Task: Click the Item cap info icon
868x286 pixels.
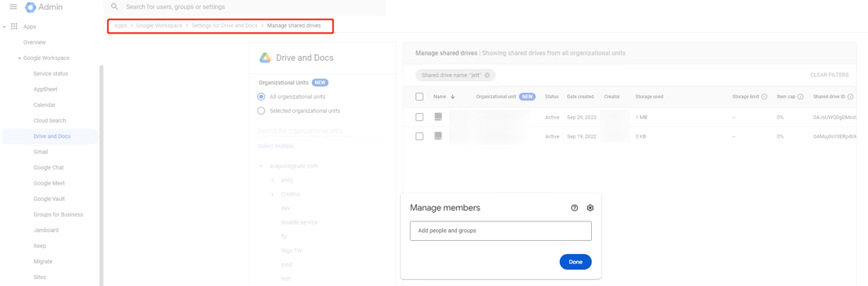Action: (800, 97)
